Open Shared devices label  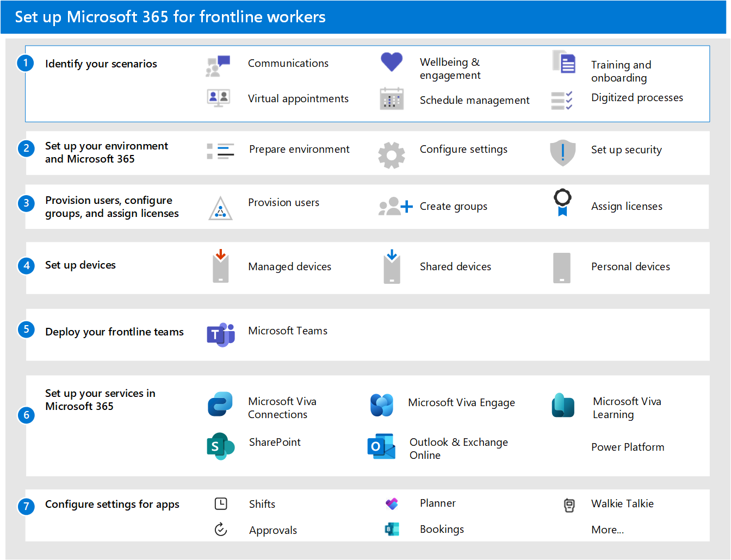455,266
